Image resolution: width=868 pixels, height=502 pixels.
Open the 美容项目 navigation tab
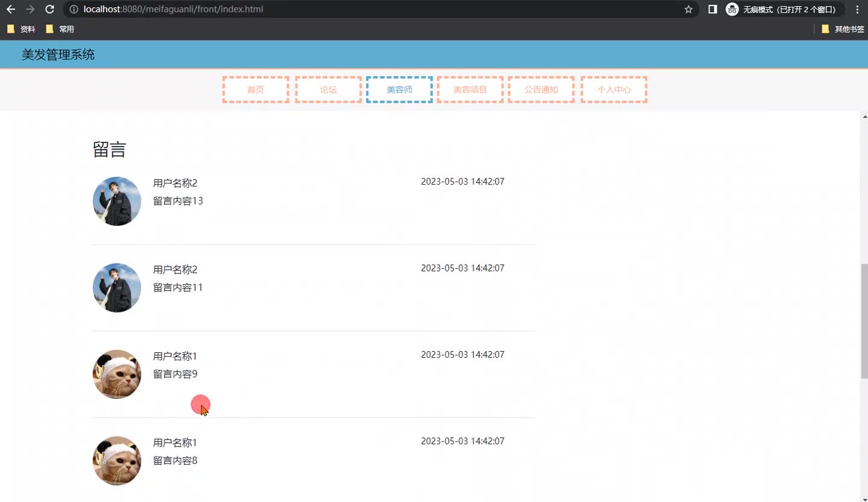[x=470, y=89]
